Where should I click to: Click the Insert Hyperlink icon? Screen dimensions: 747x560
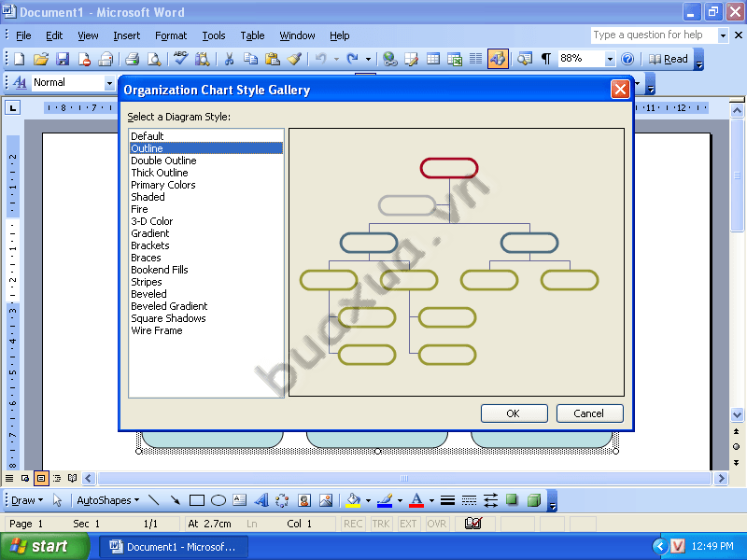coord(390,59)
